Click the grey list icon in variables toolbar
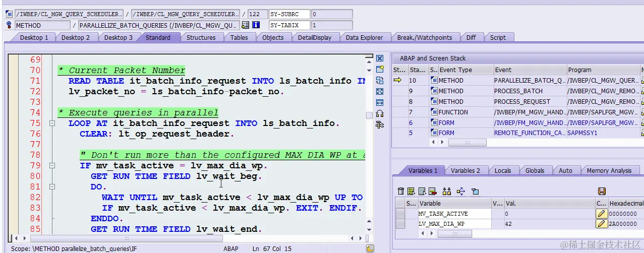The width and height of the screenshot is (644, 253). (422, 191)
